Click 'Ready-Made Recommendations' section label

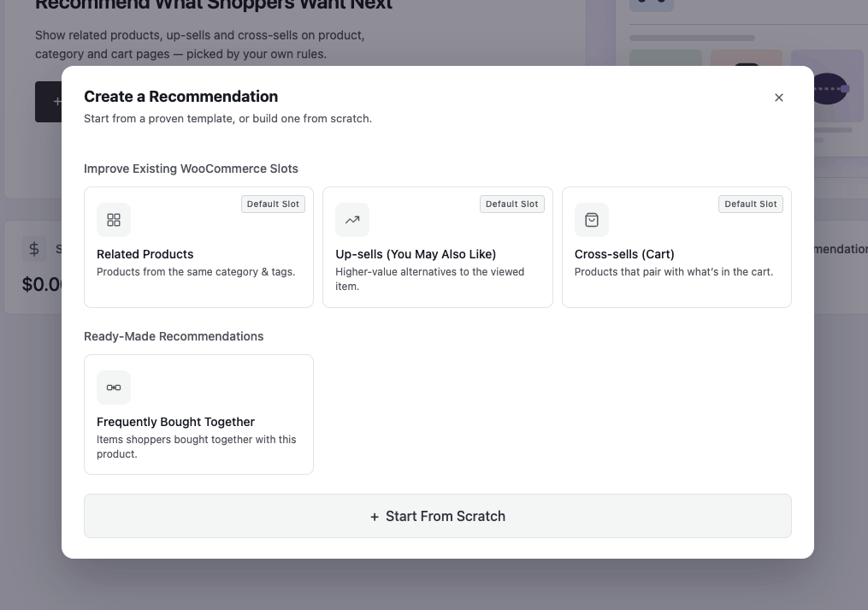point(174,336)
